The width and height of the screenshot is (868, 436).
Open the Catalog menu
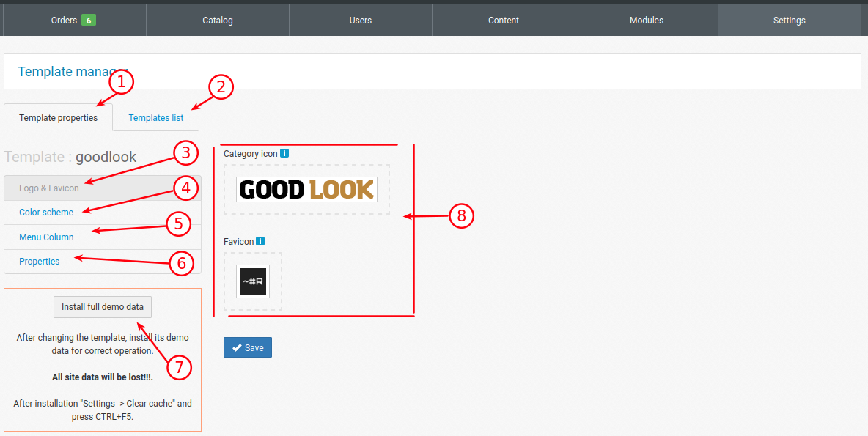coord(218,20)
